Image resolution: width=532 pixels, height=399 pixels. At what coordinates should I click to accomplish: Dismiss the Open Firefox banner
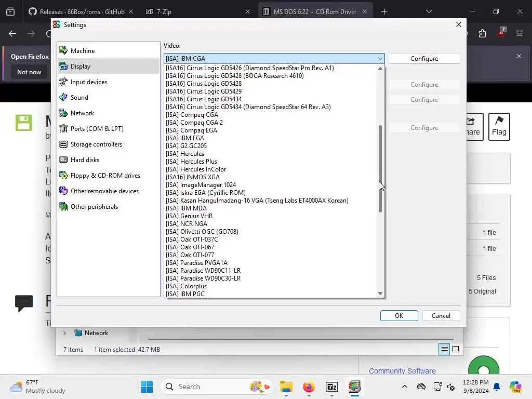tap(518, 56)
